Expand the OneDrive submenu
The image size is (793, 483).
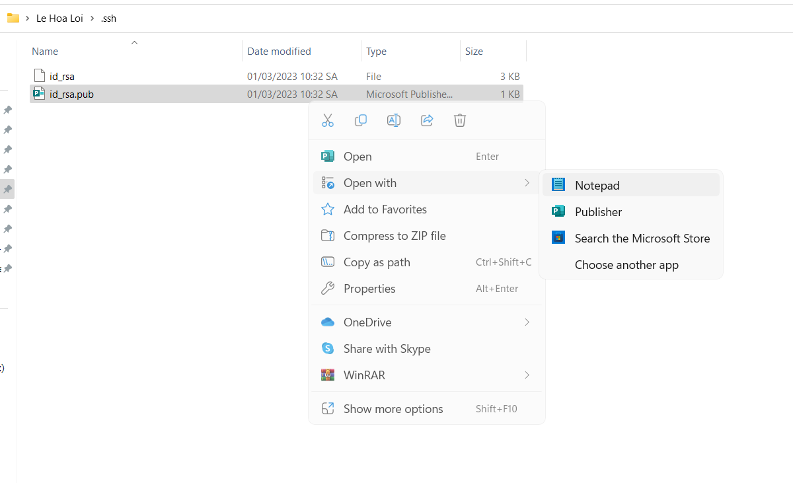526,322
